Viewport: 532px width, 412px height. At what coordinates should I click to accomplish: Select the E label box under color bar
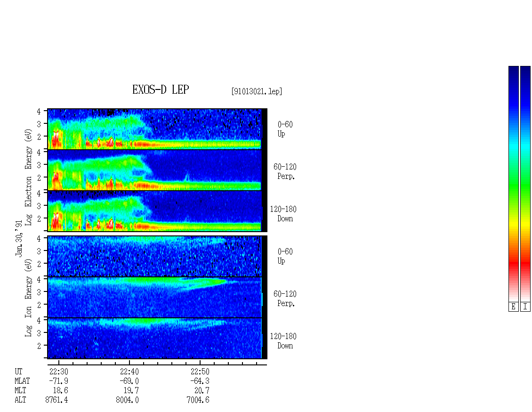tap(513, 307)
